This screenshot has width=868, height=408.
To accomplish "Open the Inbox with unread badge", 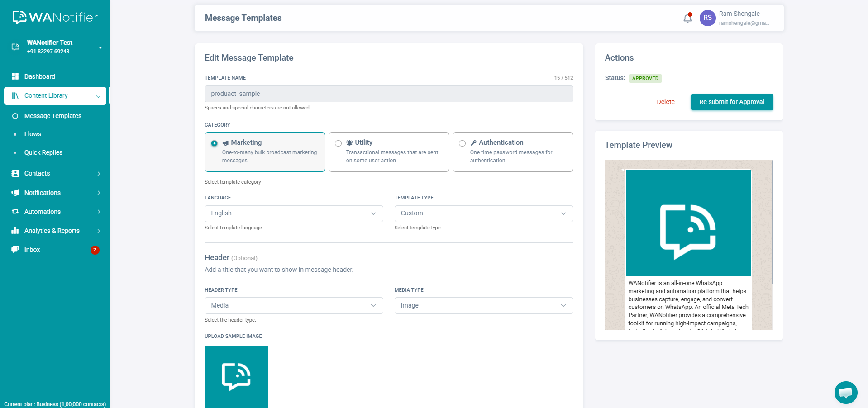I will pos(32,250).
